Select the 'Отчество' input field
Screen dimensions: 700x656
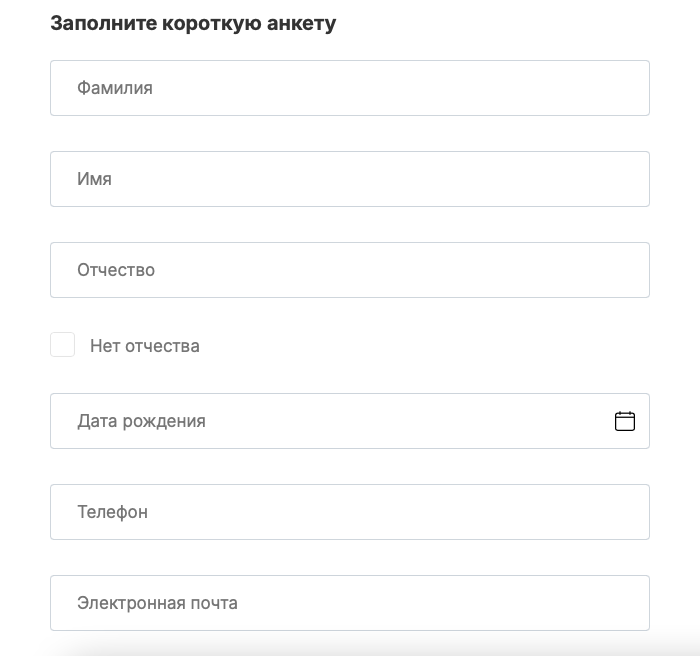point(350,270)
